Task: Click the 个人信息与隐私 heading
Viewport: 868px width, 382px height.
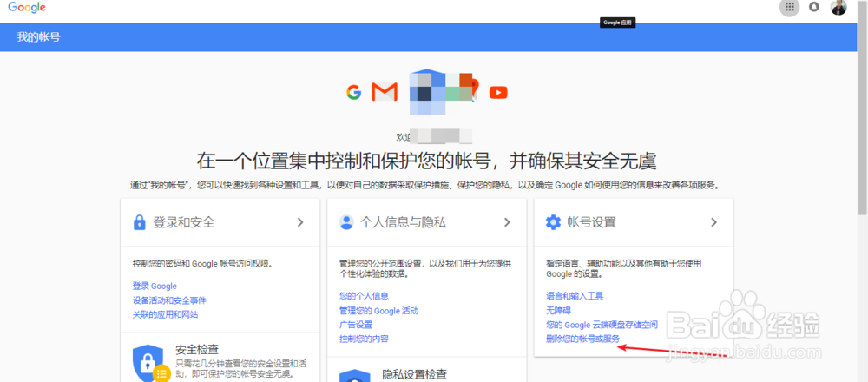Action: point(403,222)
